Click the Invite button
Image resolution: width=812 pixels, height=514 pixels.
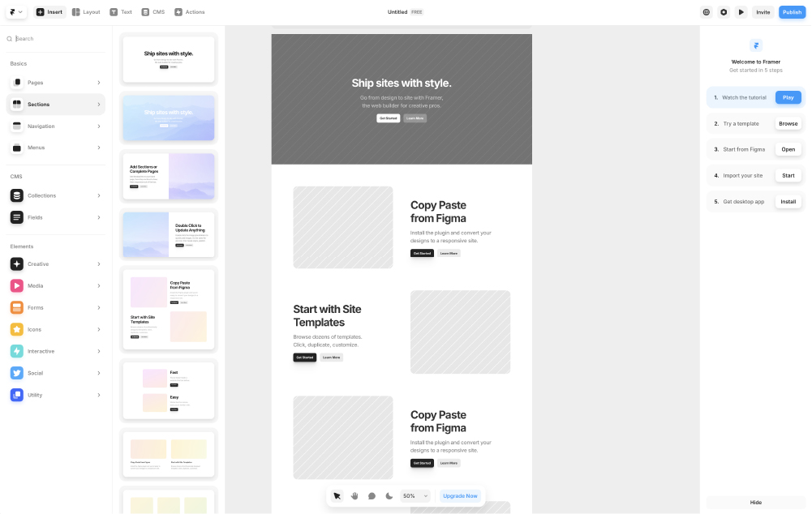[x=763, y=12]
